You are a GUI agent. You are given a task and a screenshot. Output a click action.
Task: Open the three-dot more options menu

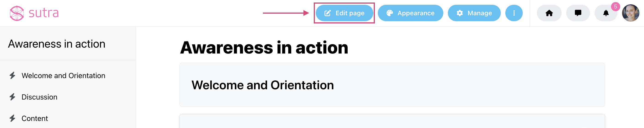click(x=514, y=13)
